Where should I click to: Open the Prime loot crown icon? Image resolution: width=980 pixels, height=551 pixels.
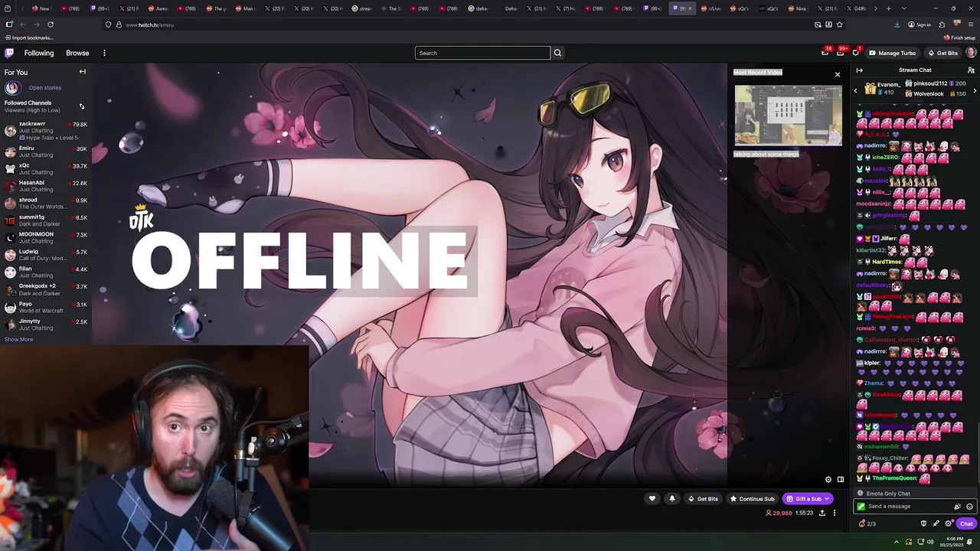tap(825, 53)
